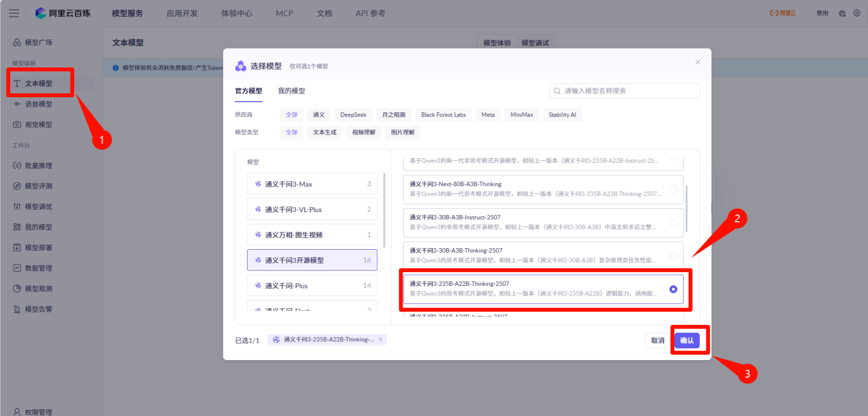Confirm selection with 确认 button
Image resolution: width=868 pixels, height=416 pixels.
[687, 341]
